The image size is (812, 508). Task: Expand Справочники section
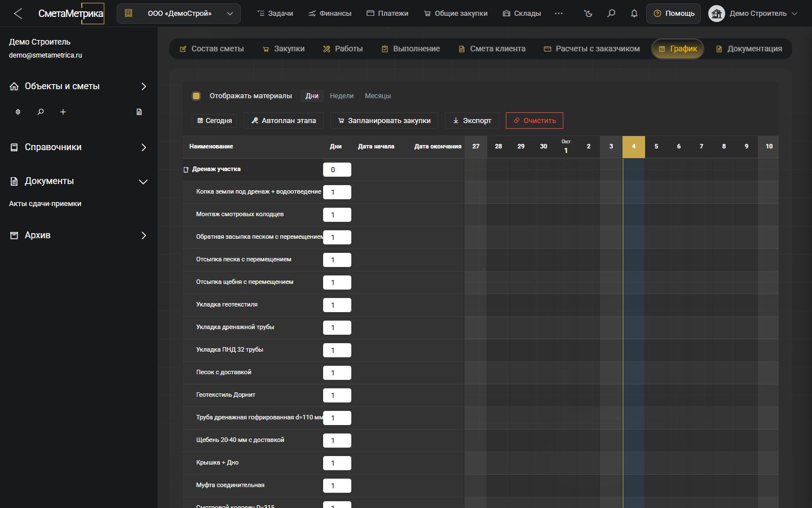point(79,147)
